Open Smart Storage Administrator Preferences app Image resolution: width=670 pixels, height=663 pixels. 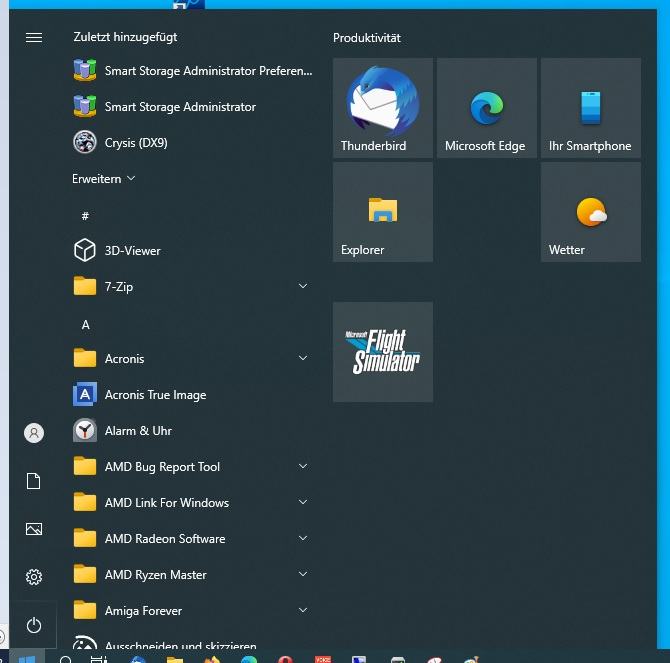(193, 70)
